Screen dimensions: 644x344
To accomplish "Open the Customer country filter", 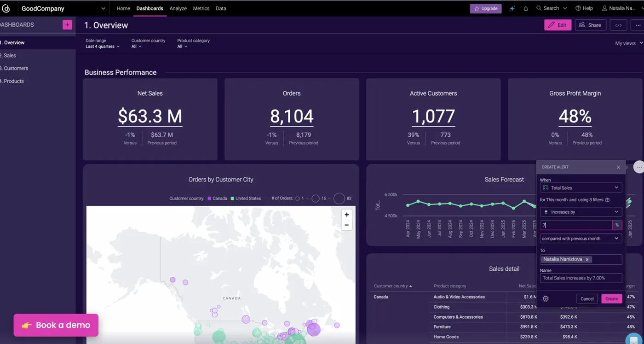I will (x=148, y=43).
